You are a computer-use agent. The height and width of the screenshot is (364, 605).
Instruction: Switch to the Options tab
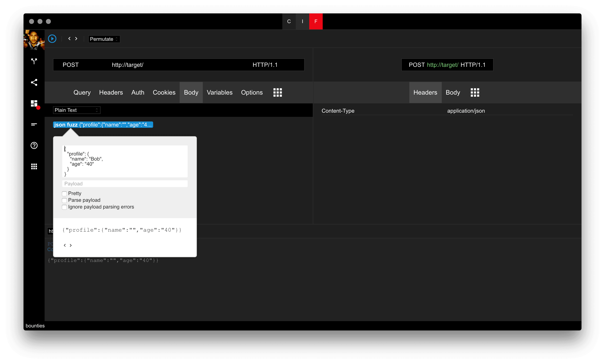point(252,92)
